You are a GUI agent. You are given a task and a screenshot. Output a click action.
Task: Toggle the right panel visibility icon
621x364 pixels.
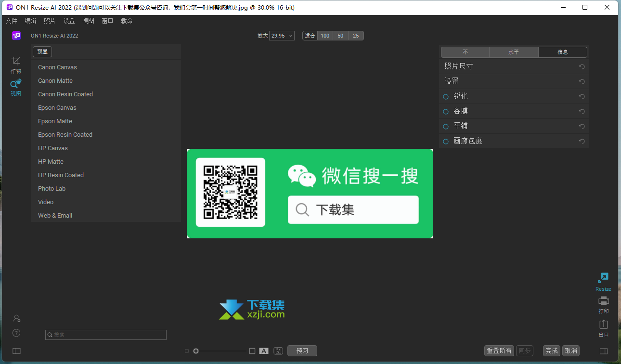pos(604,351)
